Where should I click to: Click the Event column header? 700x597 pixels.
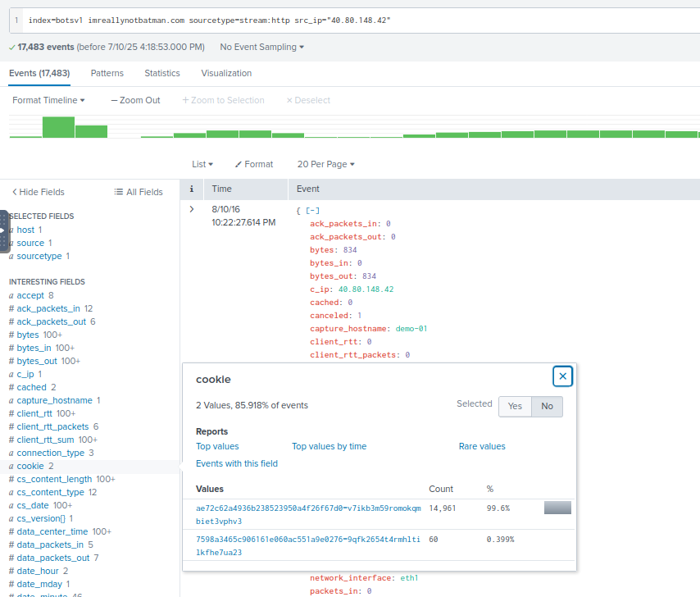click(x=308, y=189)
